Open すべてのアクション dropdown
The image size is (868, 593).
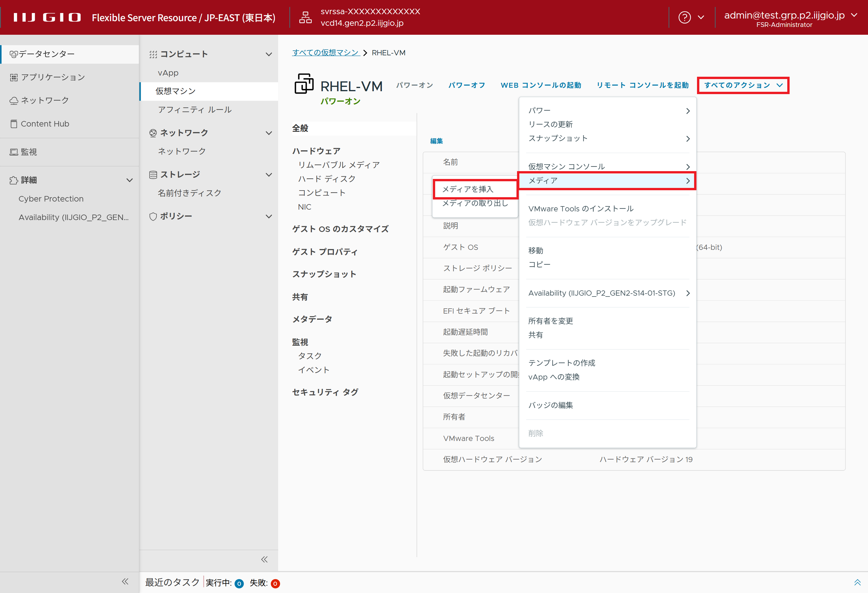coord(742,85)
